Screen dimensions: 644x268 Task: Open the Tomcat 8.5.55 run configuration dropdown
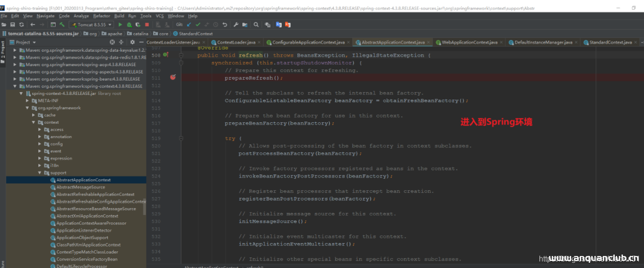(91, 24)
